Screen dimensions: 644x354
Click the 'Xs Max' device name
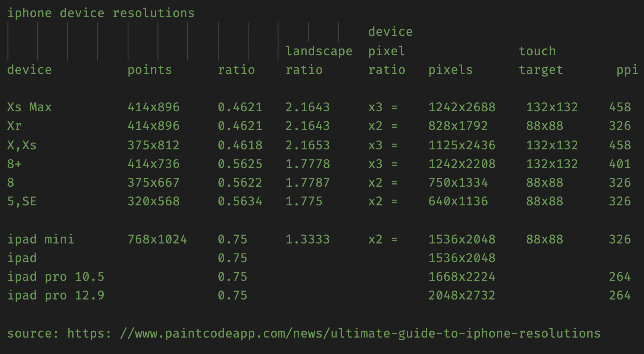pos(29,107)
